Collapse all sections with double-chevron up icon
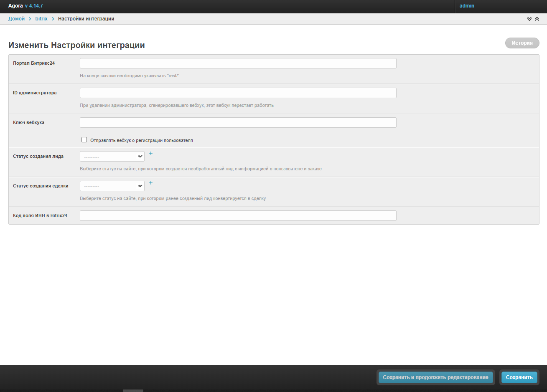This screenshot has width=547, height=392. (537, 19)
